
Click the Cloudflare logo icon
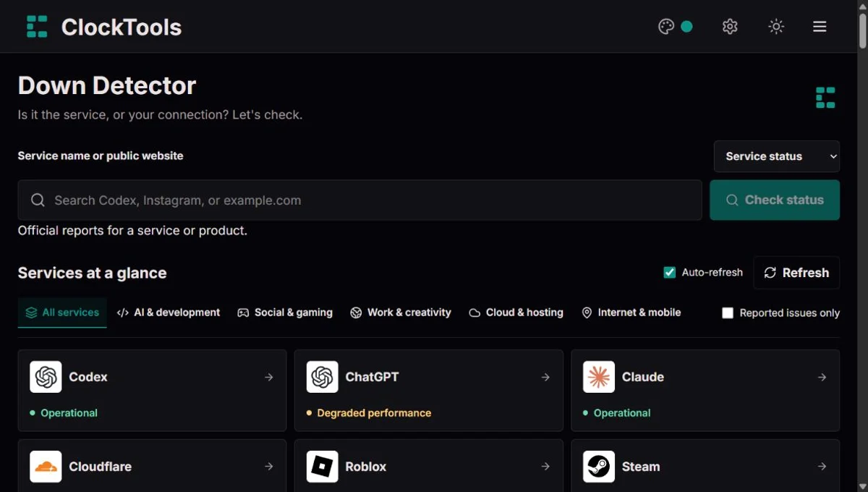(x=46, y=467)
